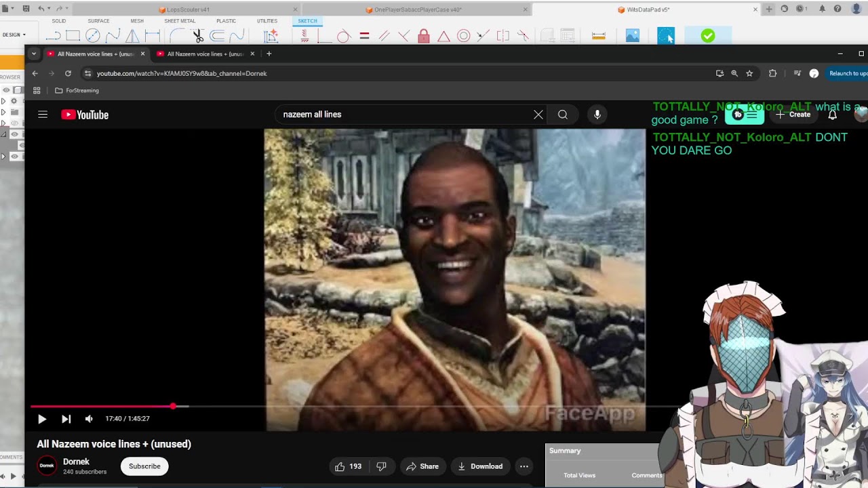Click the green Finish Sketch checkmark

pos(708,36)
